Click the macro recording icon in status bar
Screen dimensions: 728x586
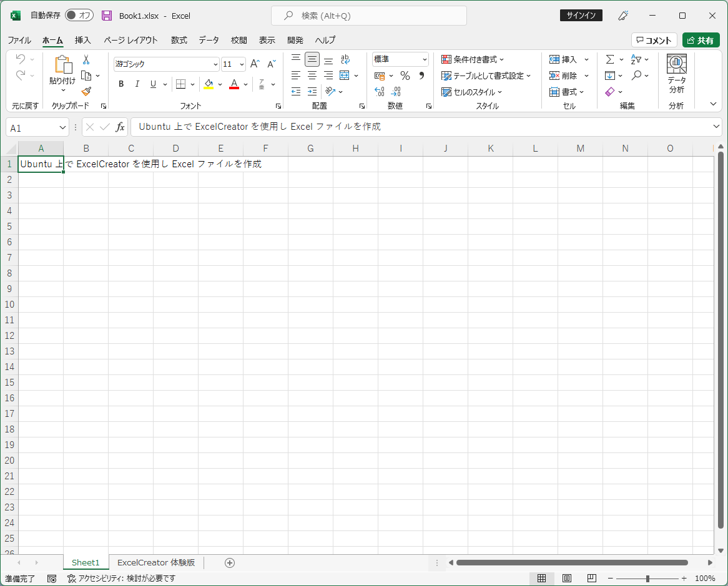(x=52, y=579)
